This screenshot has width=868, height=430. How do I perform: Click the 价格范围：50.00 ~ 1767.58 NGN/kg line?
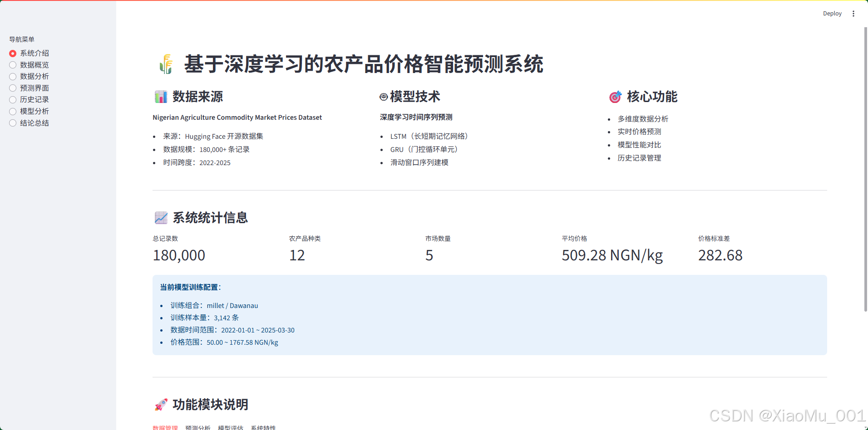click(224, 342)
